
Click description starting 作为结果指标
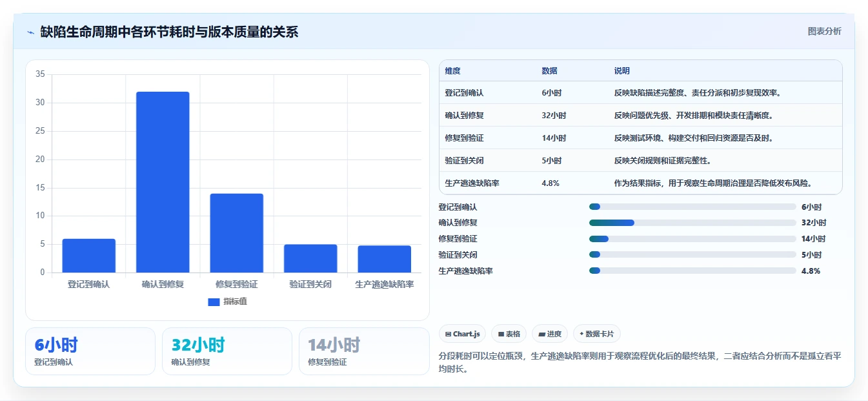click(712, 183)
